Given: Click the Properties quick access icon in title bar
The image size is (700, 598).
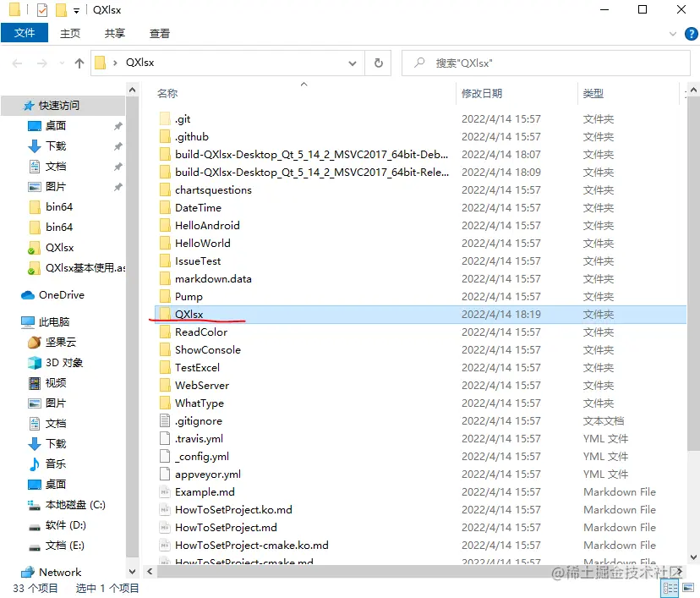Looking at the screenshot, I should tap(42, 9).
